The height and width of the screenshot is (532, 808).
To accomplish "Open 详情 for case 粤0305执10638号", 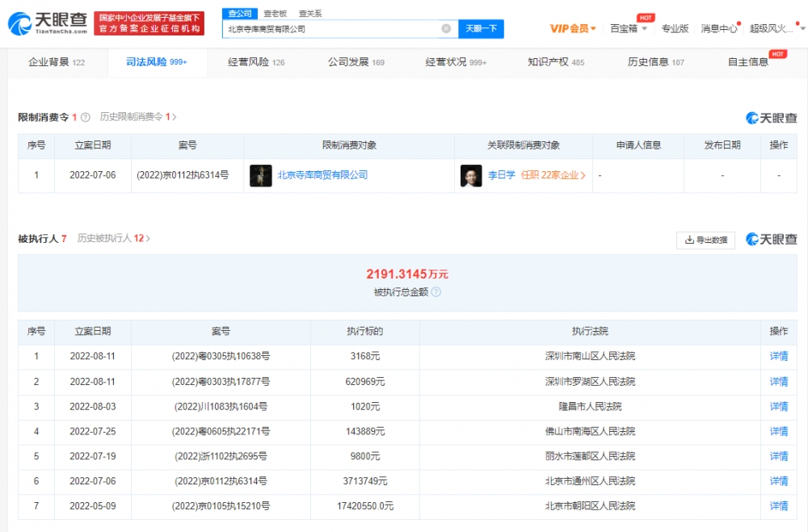I will click(x=779, y=356).
